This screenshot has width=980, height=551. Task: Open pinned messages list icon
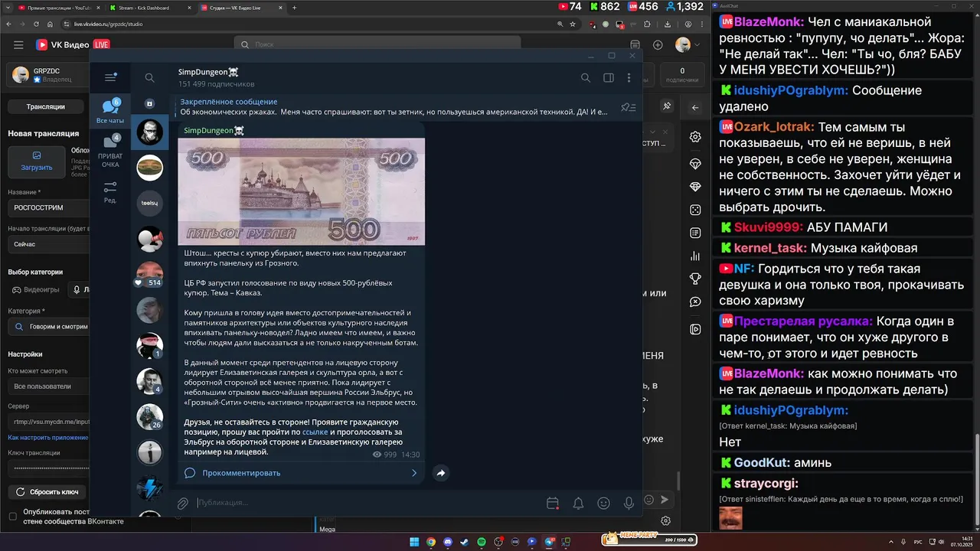pyautogui.click(x=629, y=107)
